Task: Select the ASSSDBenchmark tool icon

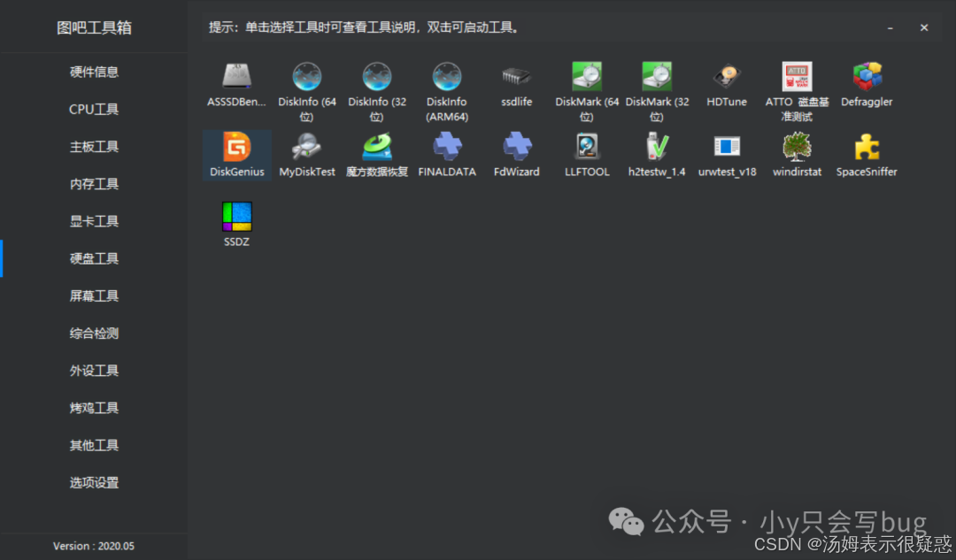Action: coord(236,77)
